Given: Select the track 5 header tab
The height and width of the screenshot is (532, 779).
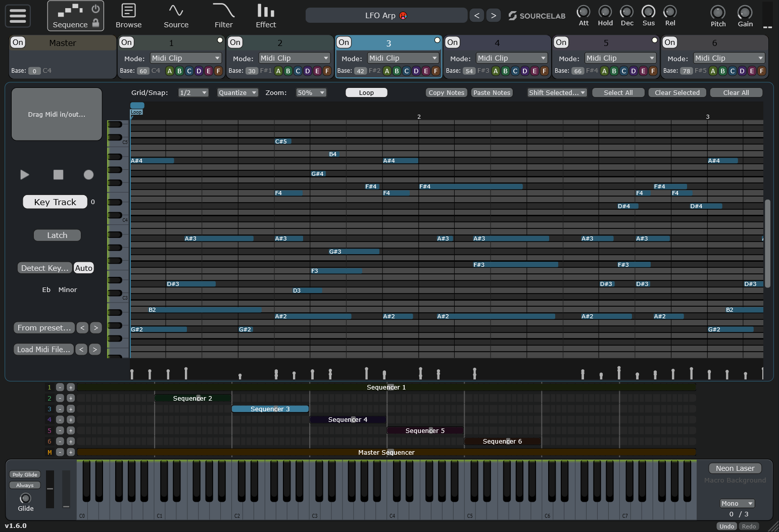Looking at the screenshot, I should 605,42.
